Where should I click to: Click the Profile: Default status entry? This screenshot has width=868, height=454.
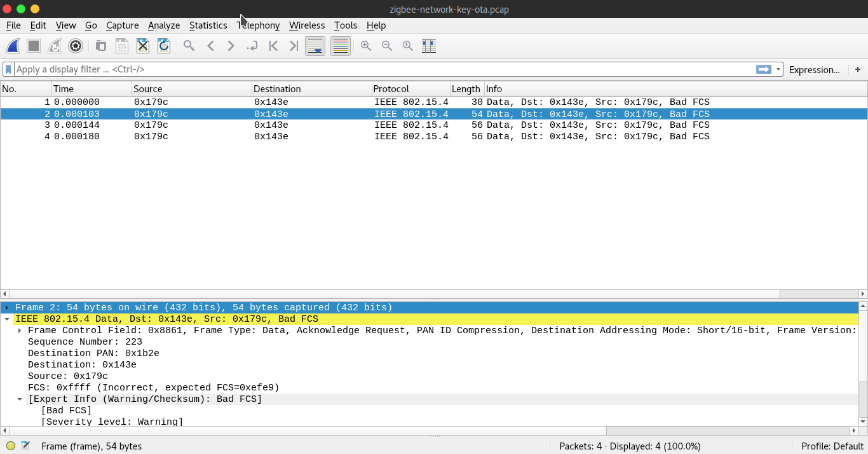832,446
